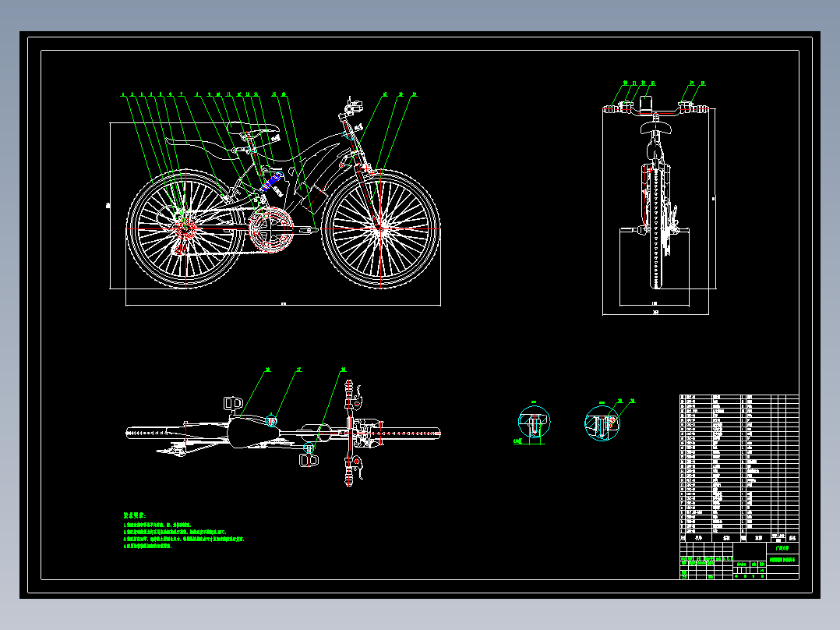Click the upper pedal in the top view

(x=232, y=402)
